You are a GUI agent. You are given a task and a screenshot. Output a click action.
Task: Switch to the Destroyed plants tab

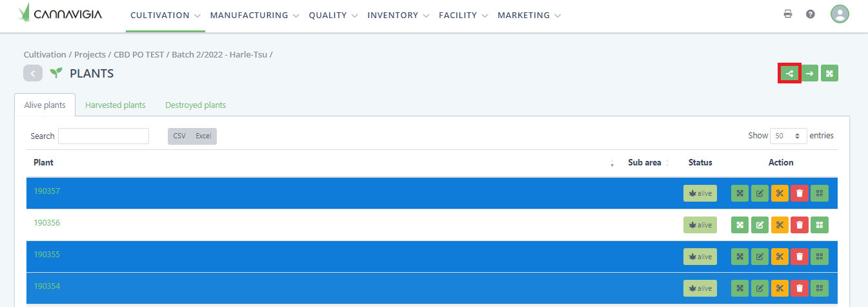tap(195, 105)
